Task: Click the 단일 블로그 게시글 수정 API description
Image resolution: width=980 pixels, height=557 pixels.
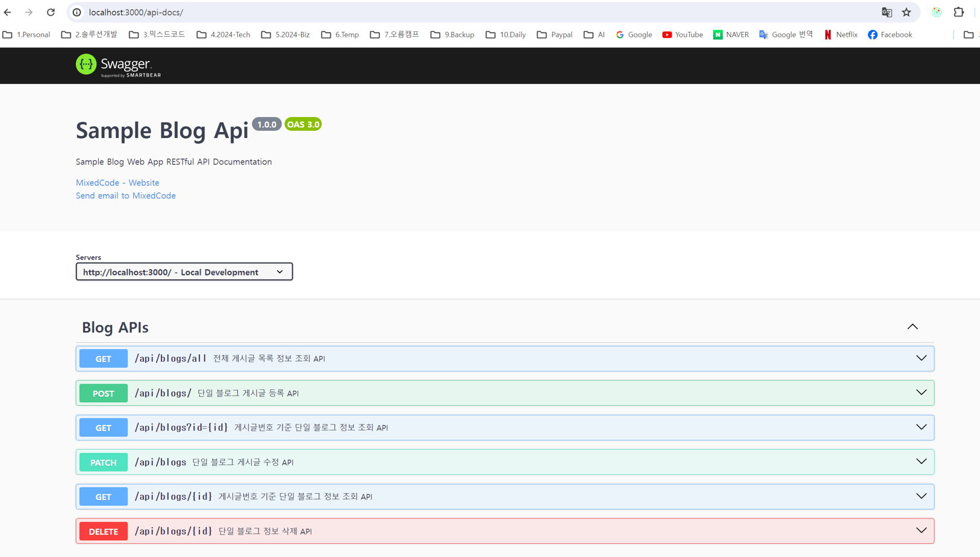Action: pos(243,462)
